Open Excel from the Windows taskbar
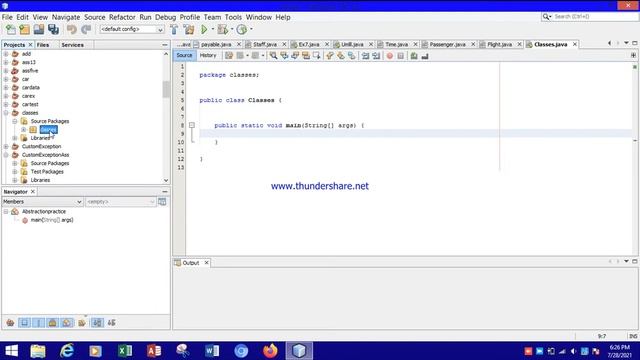Viewport: 640px width, 360px height. pyautogui.click(x=125, y=351)
